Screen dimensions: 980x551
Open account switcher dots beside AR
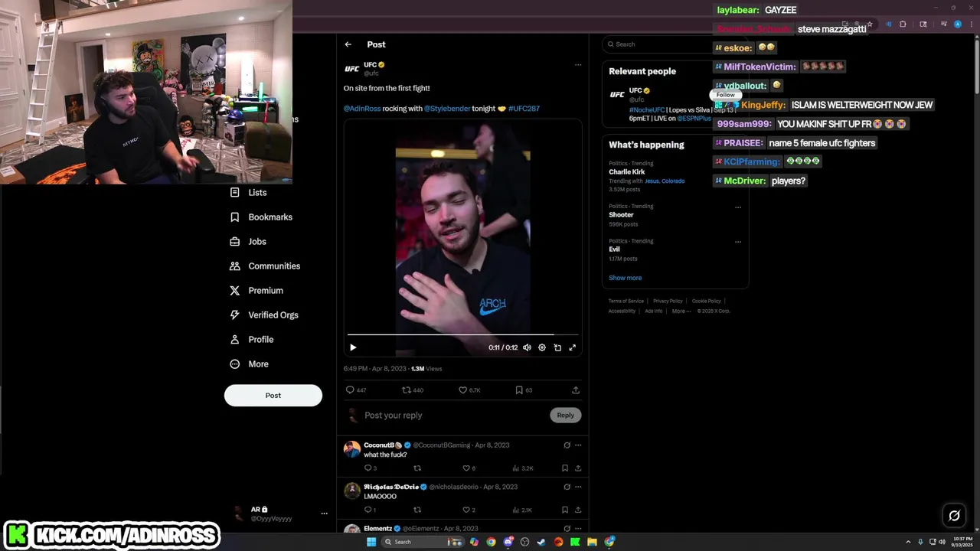pos(325,514)
